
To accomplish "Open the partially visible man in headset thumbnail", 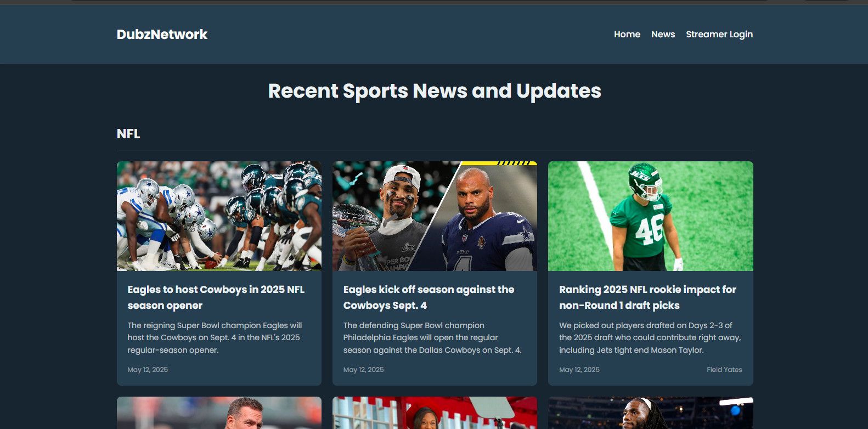I will click(219, 413).
